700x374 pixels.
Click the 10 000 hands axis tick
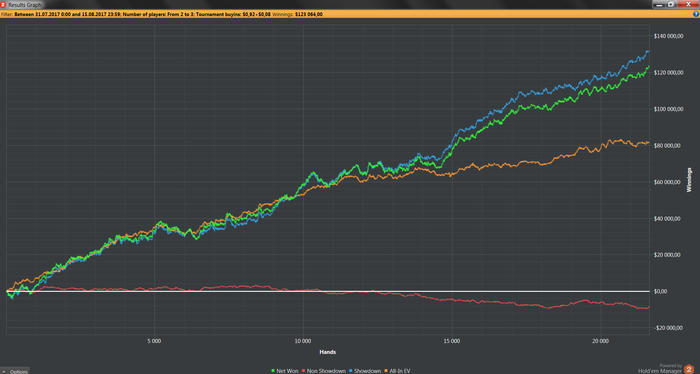(x=303, y=341)
